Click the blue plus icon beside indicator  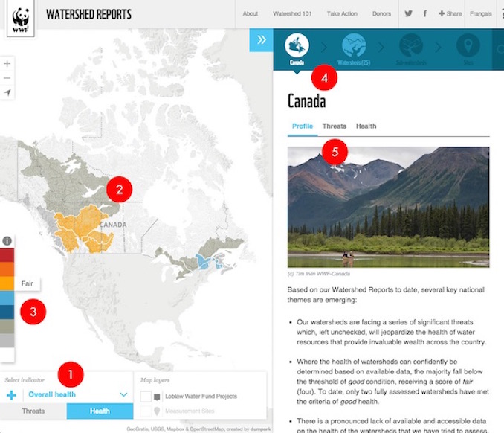(x=11, y=395)
